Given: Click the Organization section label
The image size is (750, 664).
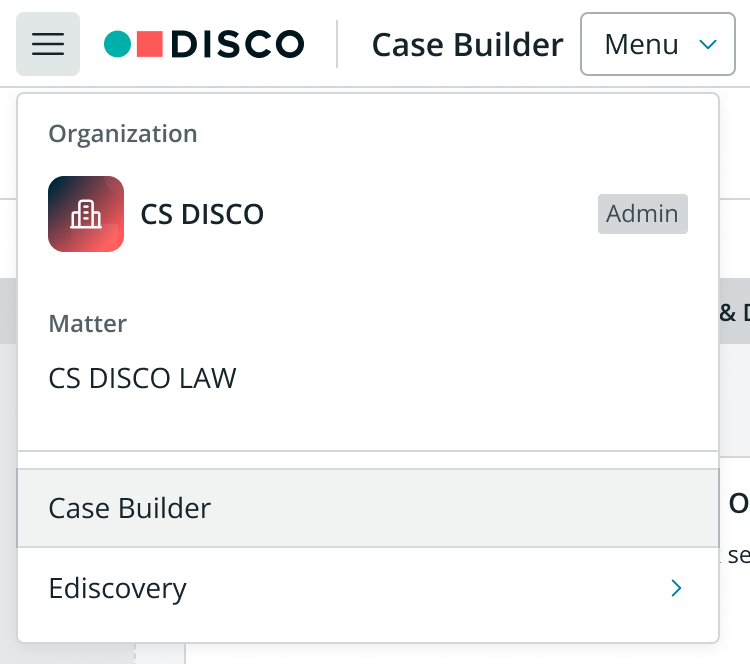Looking at the screenshot, I should coord(123,133).
